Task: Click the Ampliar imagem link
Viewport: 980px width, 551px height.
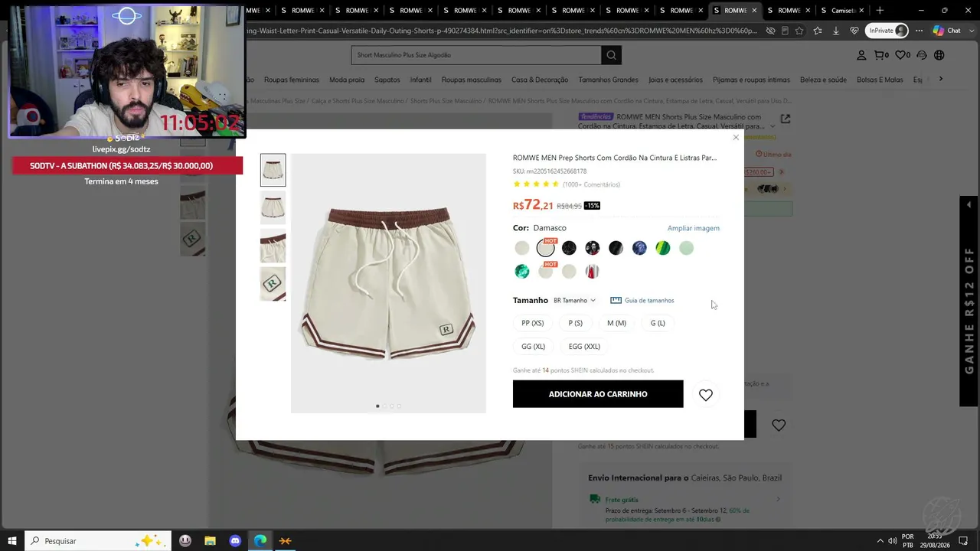Action: click(694, 228)
